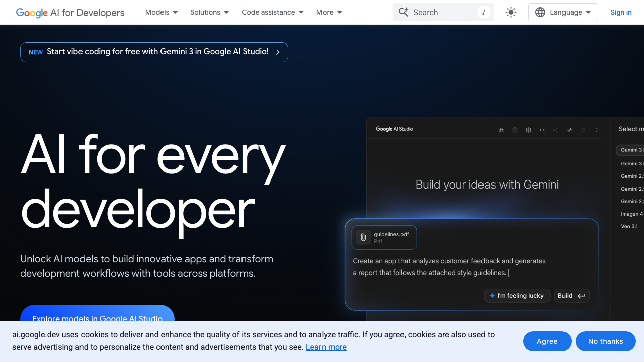Open the clipboard icon in AI Studio toolbar
Viewport: 644px width, 362px height.
pos(515,130)
